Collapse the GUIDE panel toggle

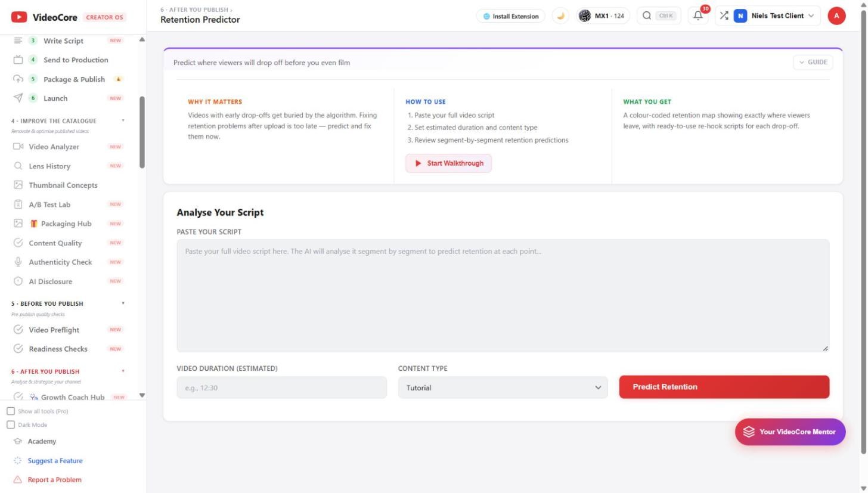coord(813,62)
